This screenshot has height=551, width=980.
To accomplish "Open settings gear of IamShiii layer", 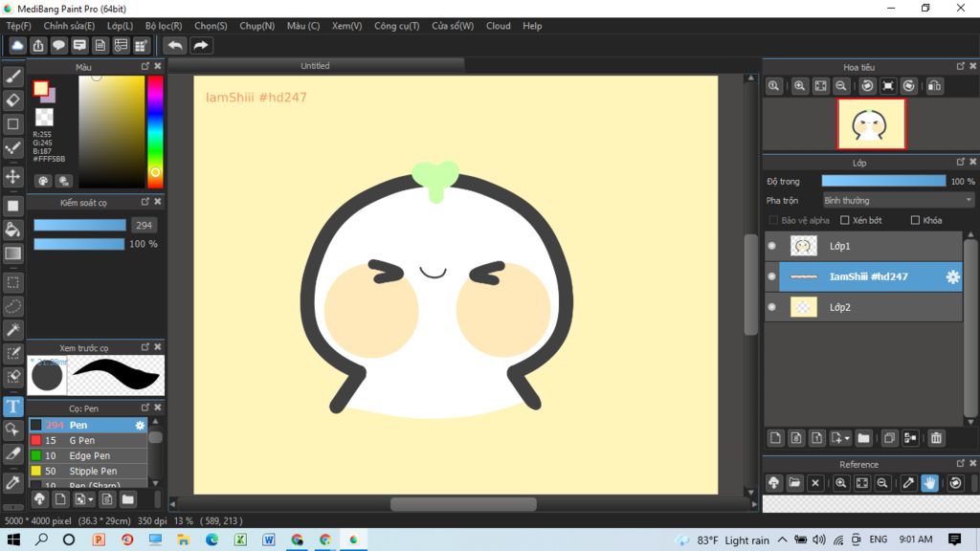I will [952, 276].
